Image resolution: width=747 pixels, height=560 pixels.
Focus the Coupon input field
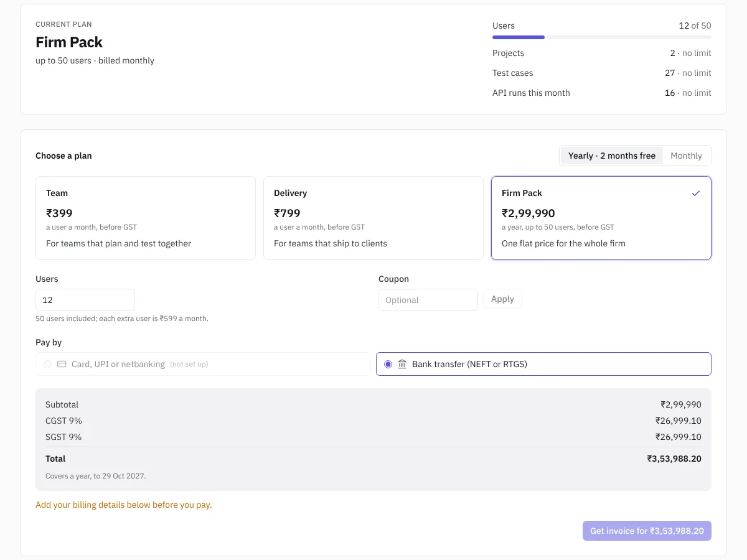pyautogui.click(x=428, y=300)
